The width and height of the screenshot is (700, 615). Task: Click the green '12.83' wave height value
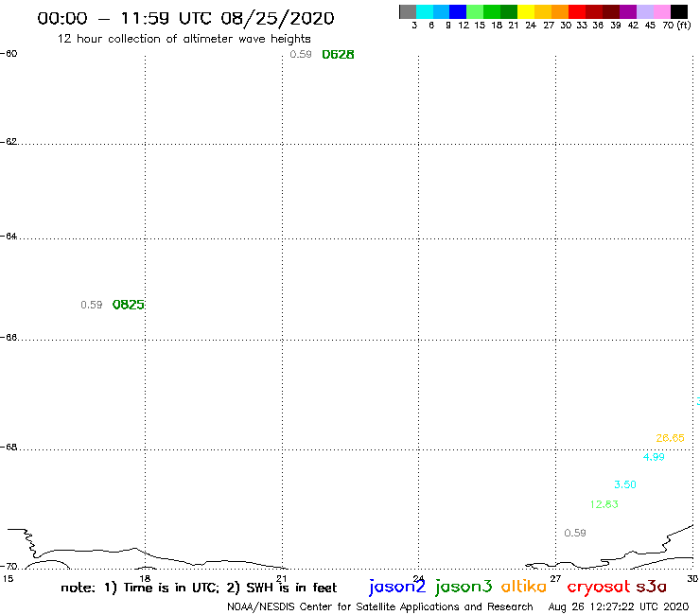click(x=604, y=504)
